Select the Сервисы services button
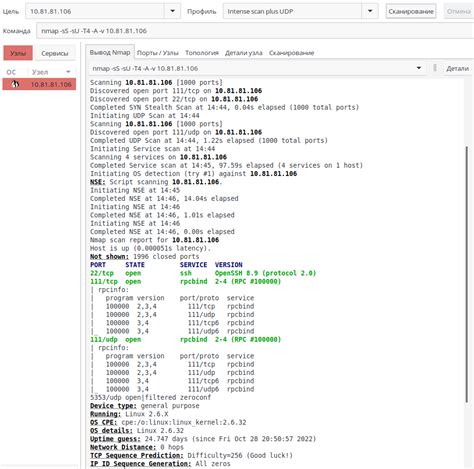474x469 pixels. click(x=55, y=53)
